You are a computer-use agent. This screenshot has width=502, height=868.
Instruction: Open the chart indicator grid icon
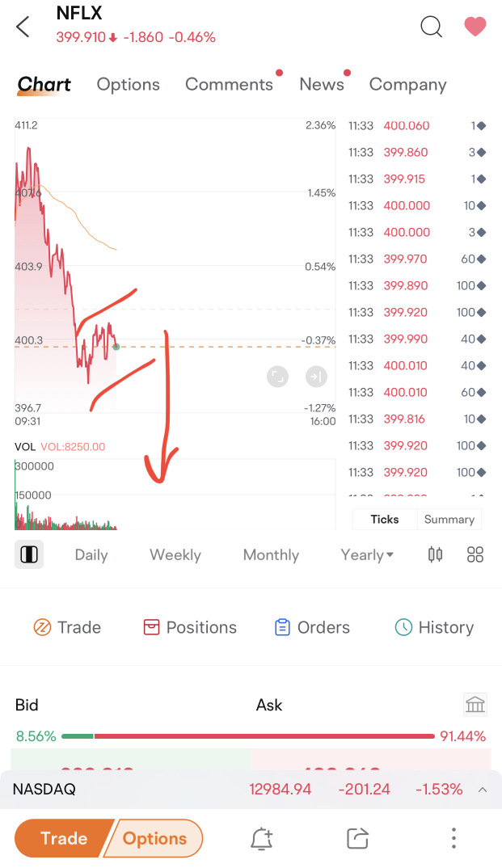(x=475, y=554)
